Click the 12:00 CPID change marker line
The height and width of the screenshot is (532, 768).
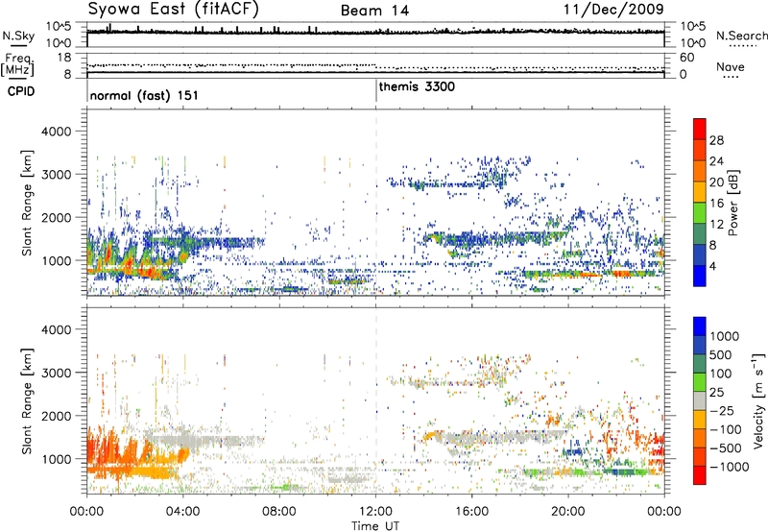(x=376, y=90)
